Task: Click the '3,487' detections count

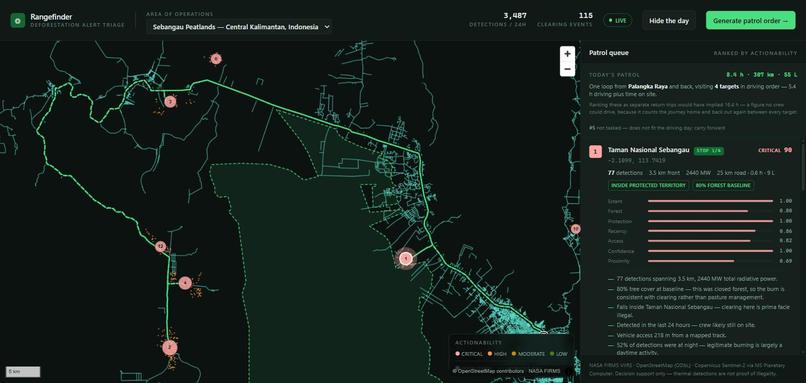Action: coord(515,15)
